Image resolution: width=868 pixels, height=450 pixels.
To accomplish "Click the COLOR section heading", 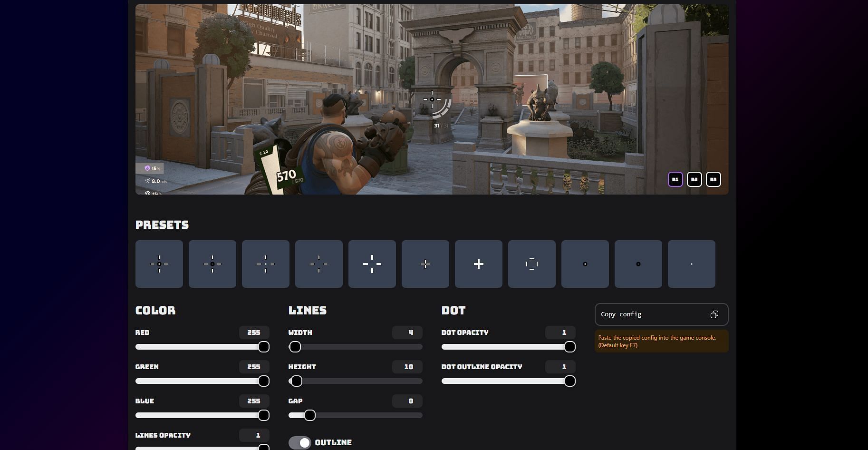I will coord(155,311).
